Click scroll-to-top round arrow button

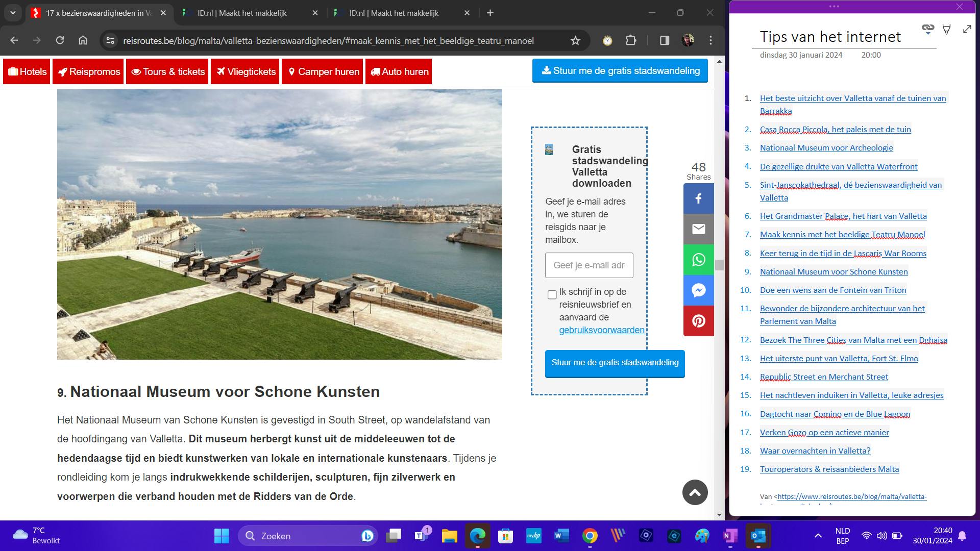tap(695, 492)
